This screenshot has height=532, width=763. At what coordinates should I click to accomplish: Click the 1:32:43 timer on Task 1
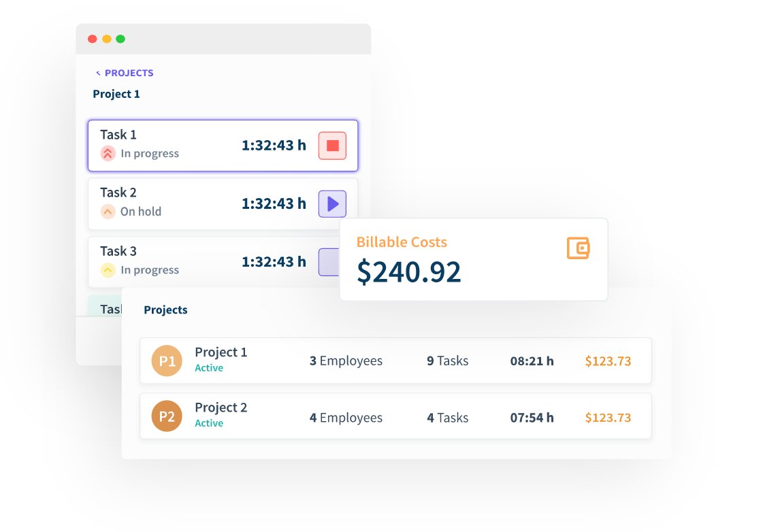pyautogui.click(x=274, y=144)
